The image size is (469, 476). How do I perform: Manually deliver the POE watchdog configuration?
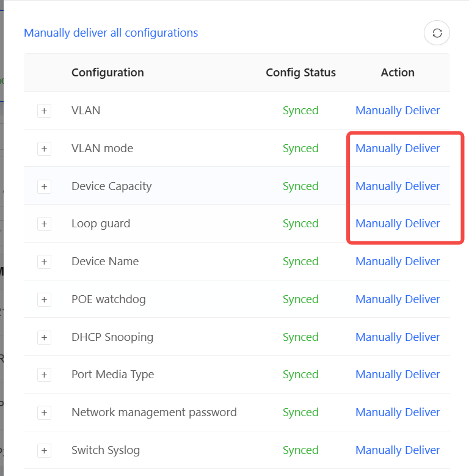click(x=398, y=299)
